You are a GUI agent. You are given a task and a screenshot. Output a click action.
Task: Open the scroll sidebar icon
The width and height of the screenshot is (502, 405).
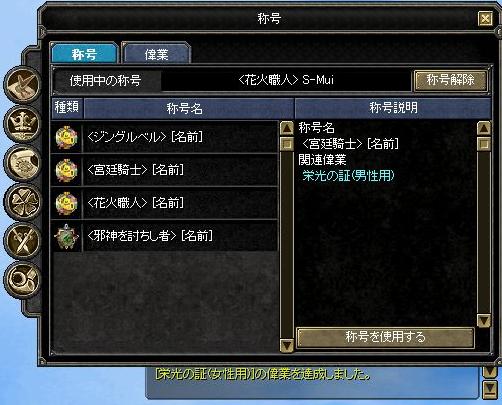coord(23,163)
